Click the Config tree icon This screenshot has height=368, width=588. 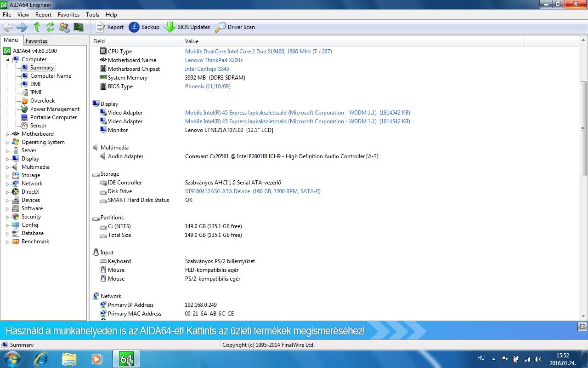pyautogui.click(x=16, y=225)
